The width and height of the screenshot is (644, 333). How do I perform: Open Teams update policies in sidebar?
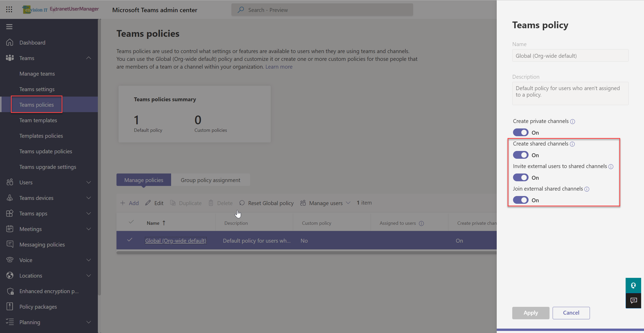pos(46,151)
